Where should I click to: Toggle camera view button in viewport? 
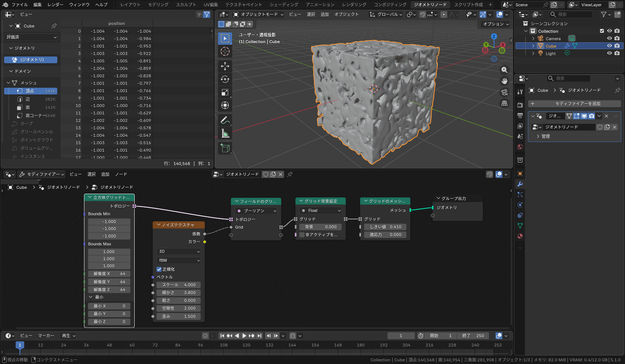pos(504,92)
